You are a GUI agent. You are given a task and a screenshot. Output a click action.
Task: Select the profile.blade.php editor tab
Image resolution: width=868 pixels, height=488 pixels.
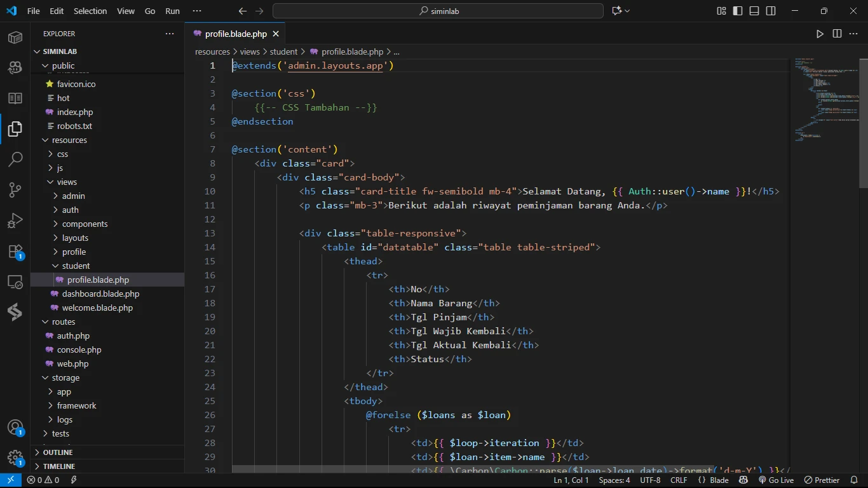click(x=235, y=34)
